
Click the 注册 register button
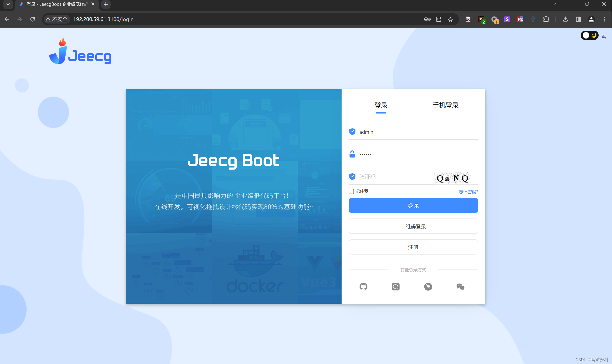[413, 247]
